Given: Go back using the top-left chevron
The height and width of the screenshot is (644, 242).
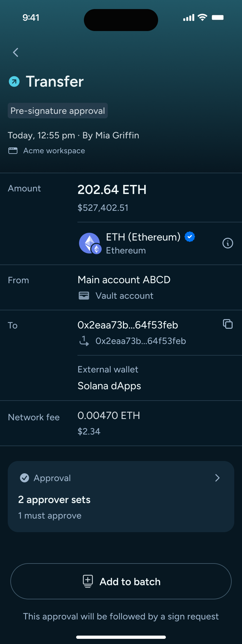Looking at the screenshot, I should 15,52.
